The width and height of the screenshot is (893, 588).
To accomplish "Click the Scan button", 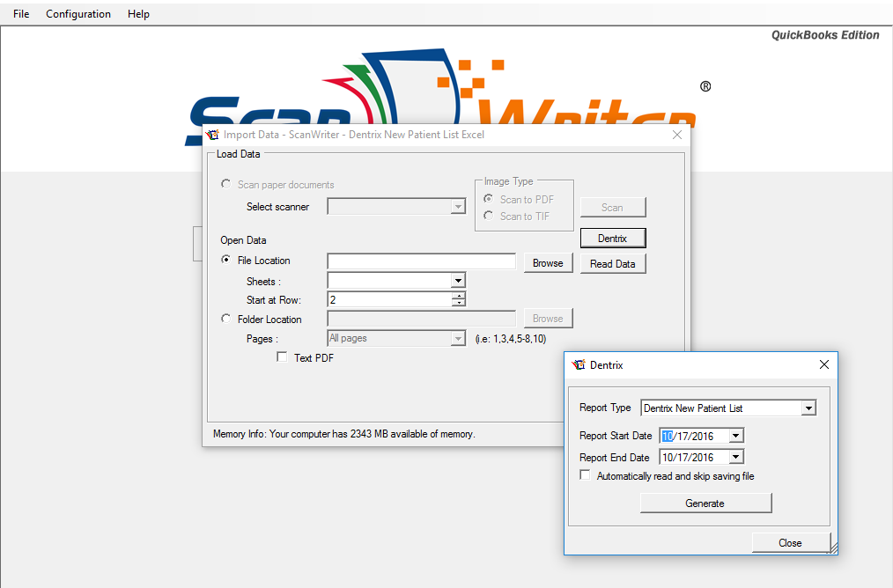I will click(613, 207).
